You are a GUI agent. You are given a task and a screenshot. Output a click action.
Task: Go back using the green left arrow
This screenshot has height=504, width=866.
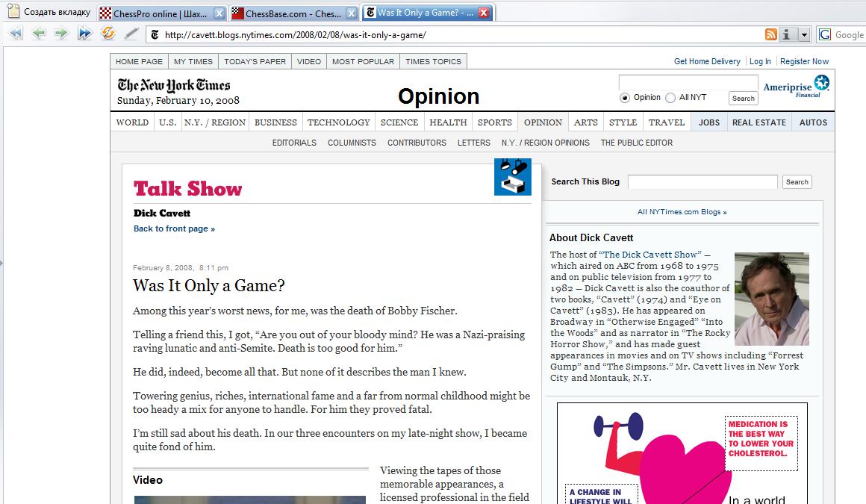click(x=39, y=34)
